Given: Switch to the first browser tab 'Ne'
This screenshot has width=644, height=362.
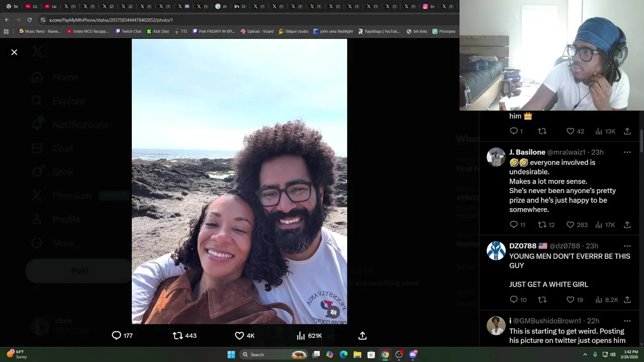Looking at the screenshot, I should [x=12, y=7].
